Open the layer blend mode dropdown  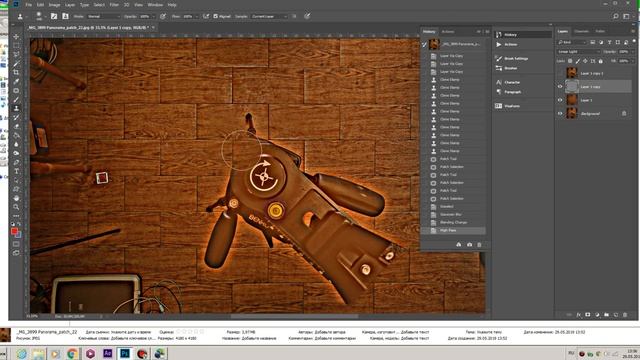[x=578, y=52]
